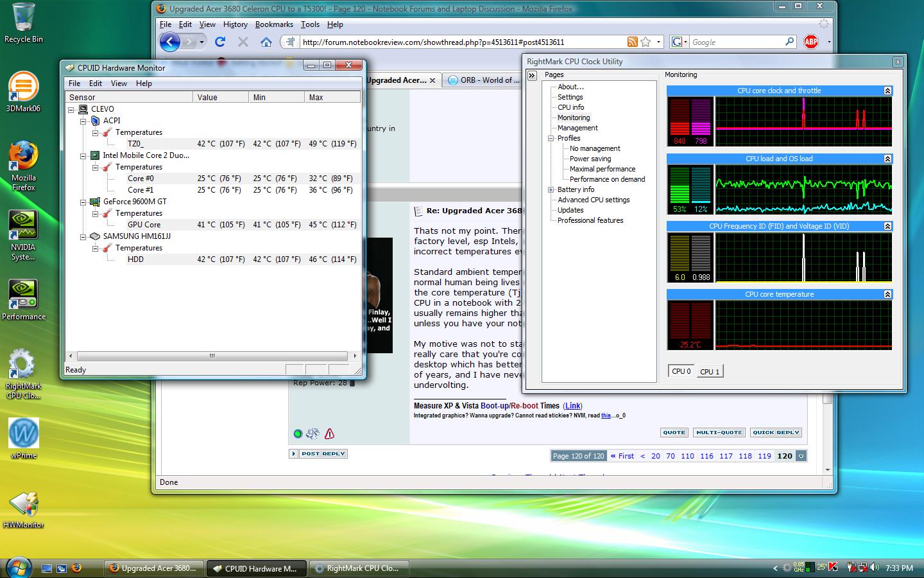This screenshot has width=924, height=578.
Task: Collapse the CPU core clock and throttle graph
Action: pos(887,91)
